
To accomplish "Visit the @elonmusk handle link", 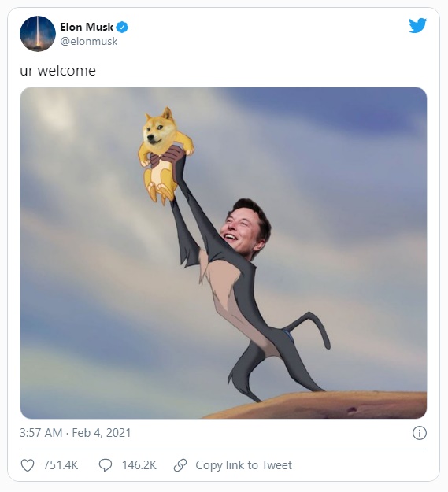I will pyautogui.click(x=89, y=42).
